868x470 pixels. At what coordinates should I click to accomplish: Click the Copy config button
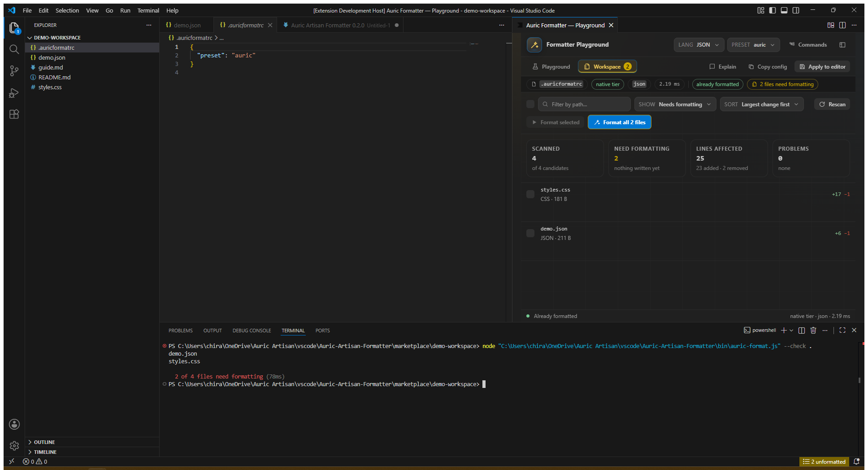pos(768,66)
